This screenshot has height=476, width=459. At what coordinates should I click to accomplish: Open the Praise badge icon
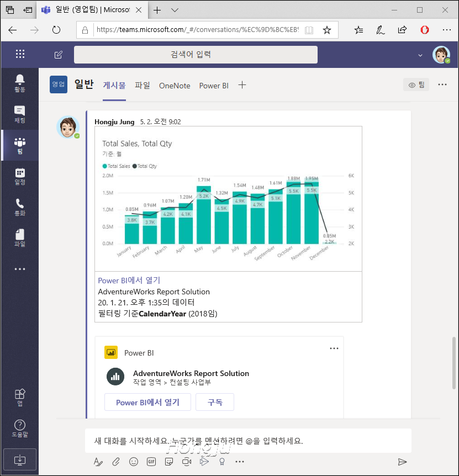pyautogui.click(x=222, y=462)
